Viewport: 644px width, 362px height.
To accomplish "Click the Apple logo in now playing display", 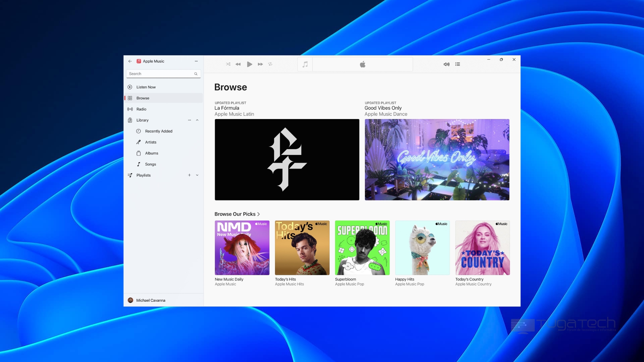I will (x=363, y=64).
